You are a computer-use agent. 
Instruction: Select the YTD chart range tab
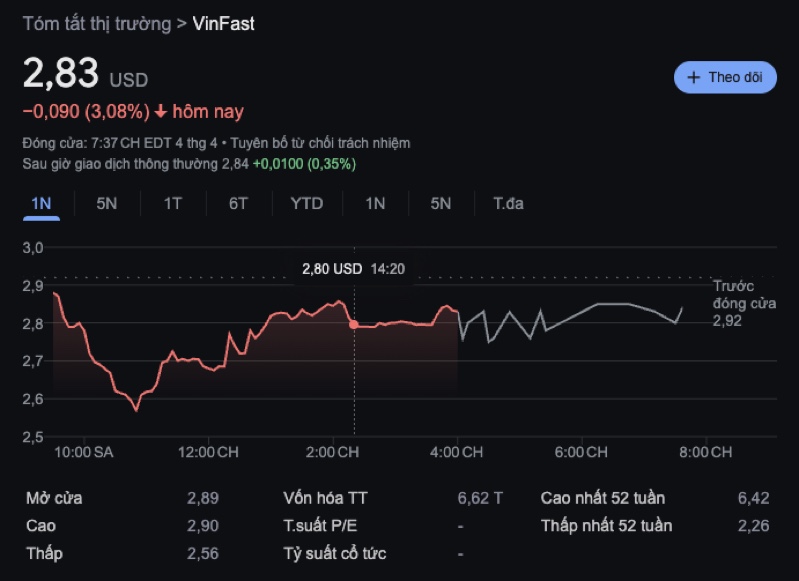coord(307,204)
